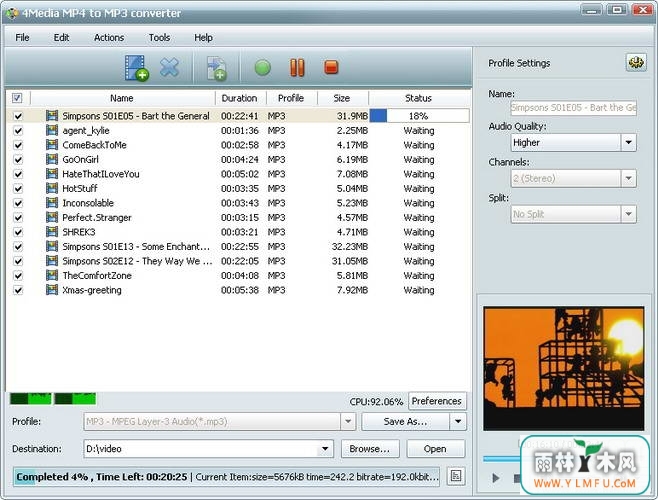Click the Browse... button

click(369, 449)
